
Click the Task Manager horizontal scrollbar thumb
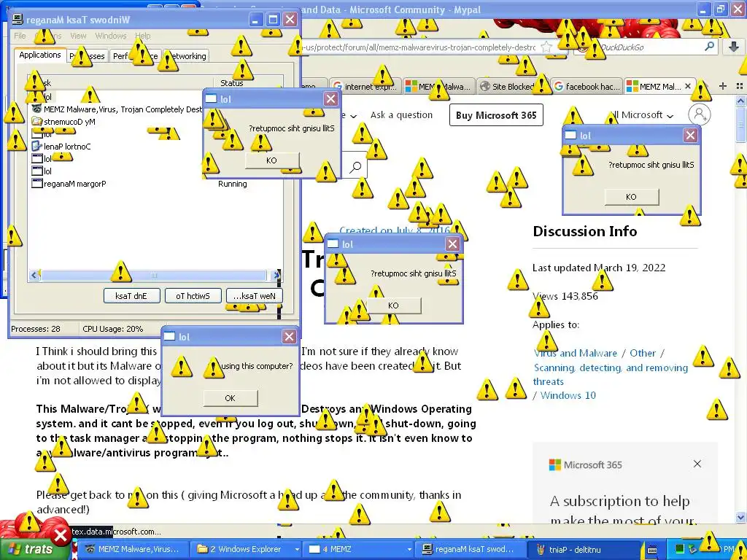click(153, 275)
